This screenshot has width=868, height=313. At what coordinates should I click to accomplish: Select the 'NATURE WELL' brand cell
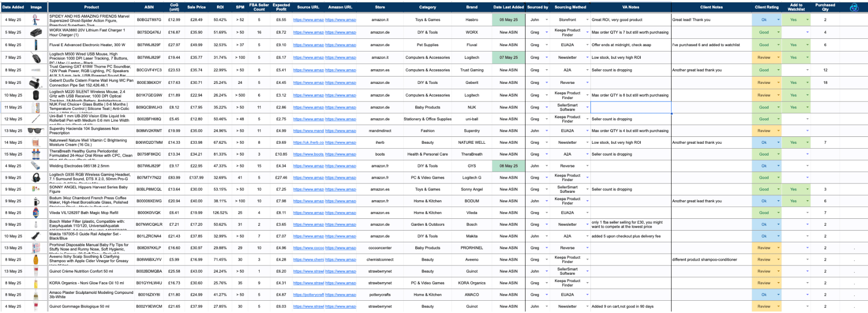click(x=472, y=143)
